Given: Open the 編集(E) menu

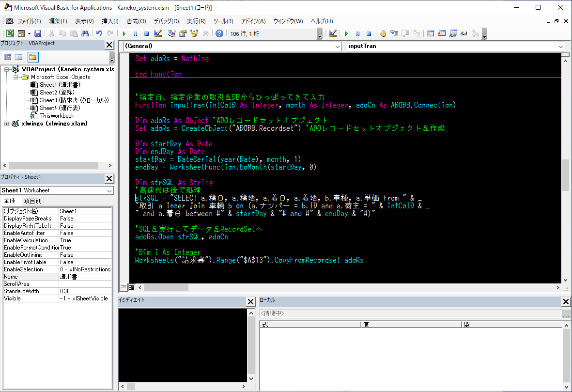Looking at the screenshot, I should tap(58, 21).
